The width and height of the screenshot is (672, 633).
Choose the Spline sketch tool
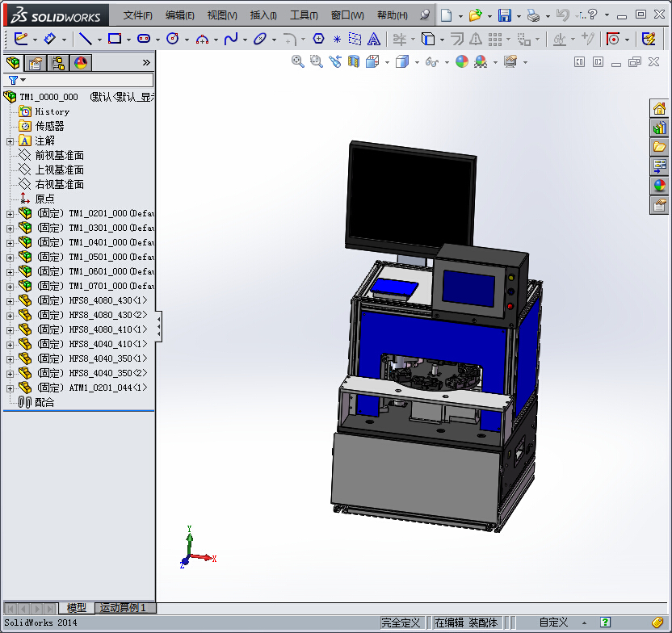click(230, 39)
